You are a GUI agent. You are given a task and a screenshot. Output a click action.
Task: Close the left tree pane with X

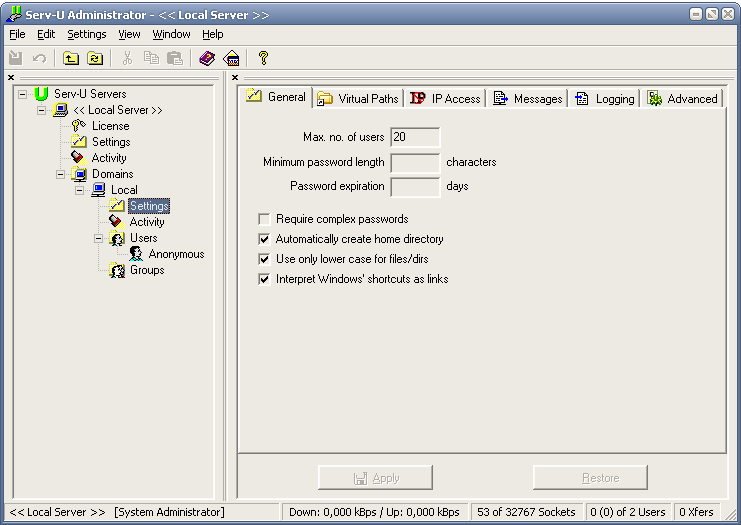[x=11, y=77]
